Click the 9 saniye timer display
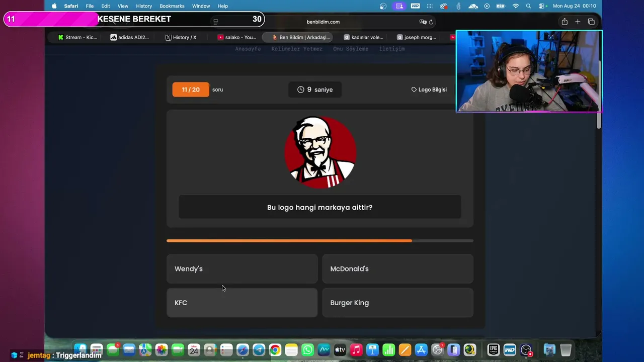This screenshot has height=362, width=644. point(315,89)
